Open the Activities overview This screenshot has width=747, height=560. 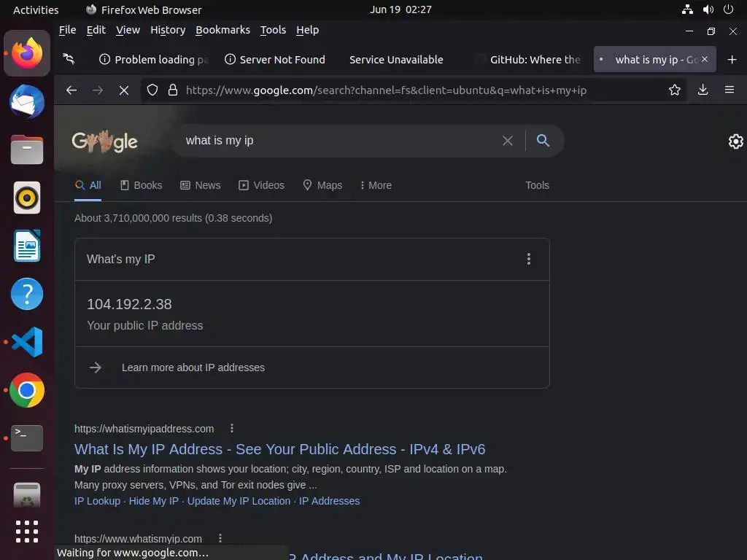pos(36,9)
